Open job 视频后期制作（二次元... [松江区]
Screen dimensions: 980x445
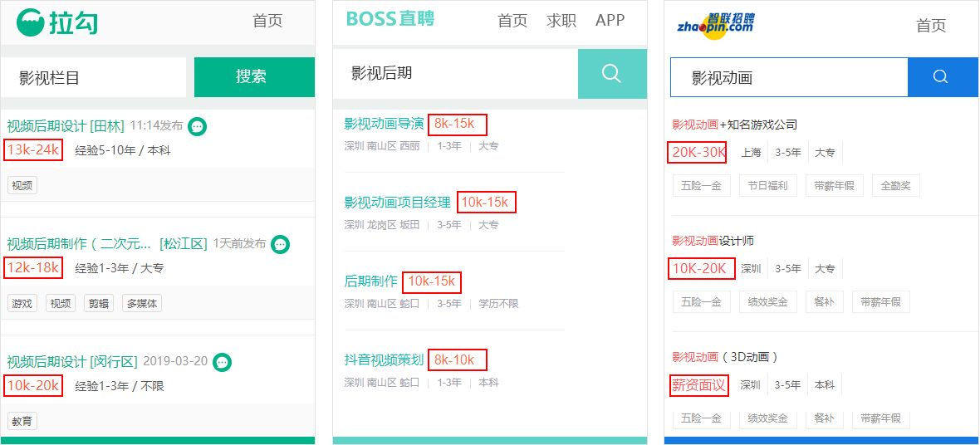107,244
